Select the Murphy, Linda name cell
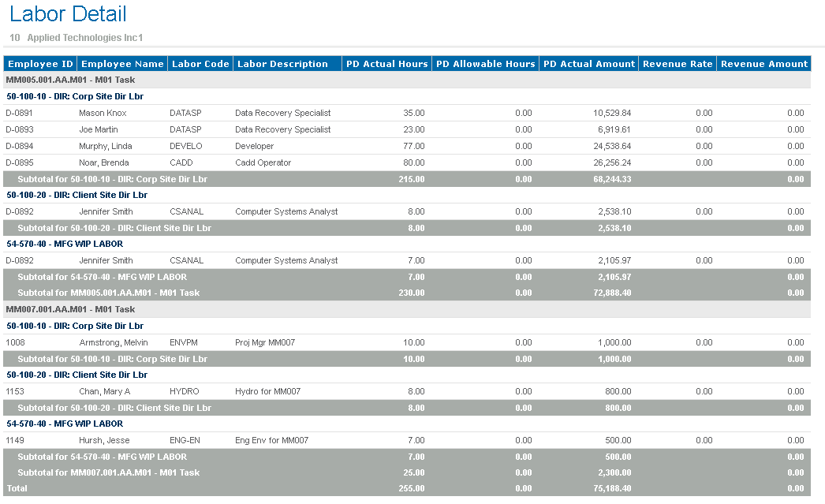 coord(106,146)
